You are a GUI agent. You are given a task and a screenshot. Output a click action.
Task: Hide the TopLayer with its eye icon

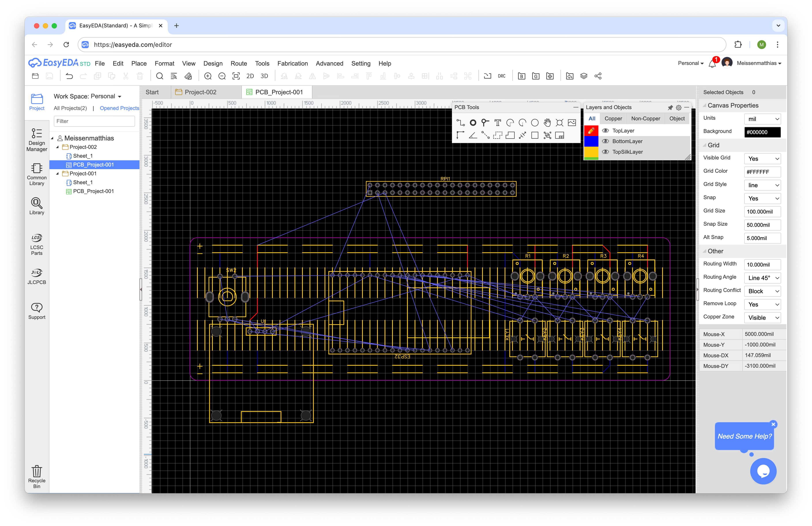605,131
